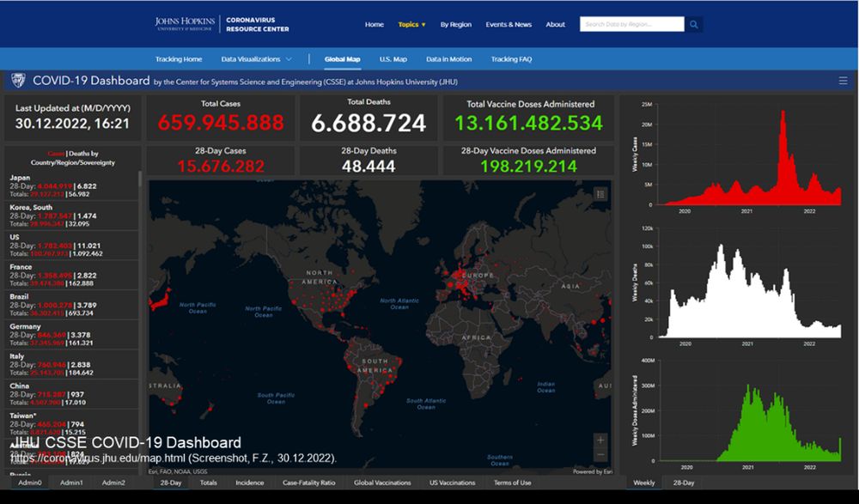859x504 pixels.
Task: Zoom out the map with minus button
Action: click(600, 454)
